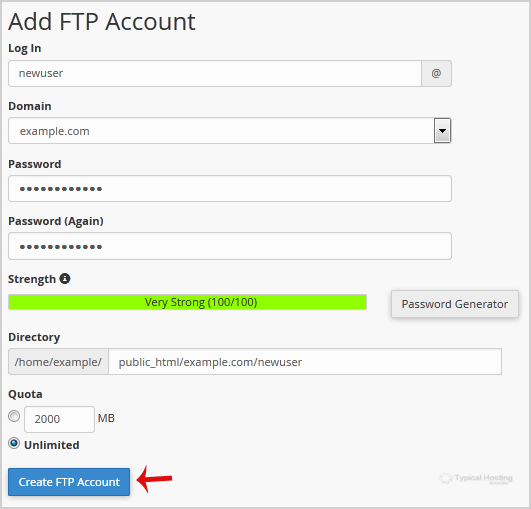The height and width of the screenshot is (509, 531).
Task: Click the /home/example/ directory prefix
Action: 58,362
